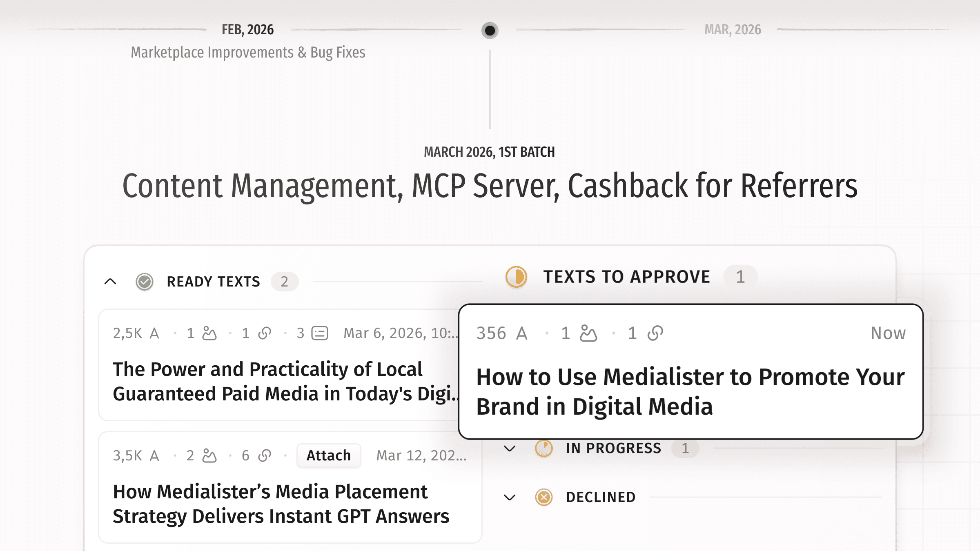The height and width of the screenshot is (551, 980).
Task: Click the link icon in the 356-character card
Action: [655, 333]
